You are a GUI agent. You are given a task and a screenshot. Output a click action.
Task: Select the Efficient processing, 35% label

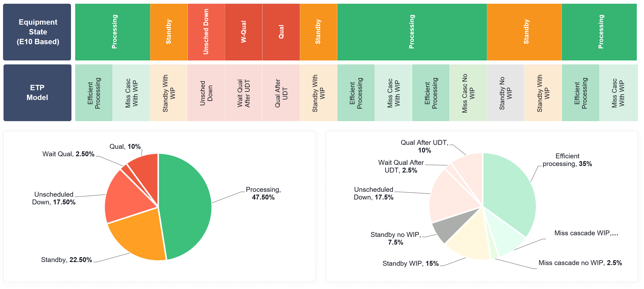[x=567, y=160]
